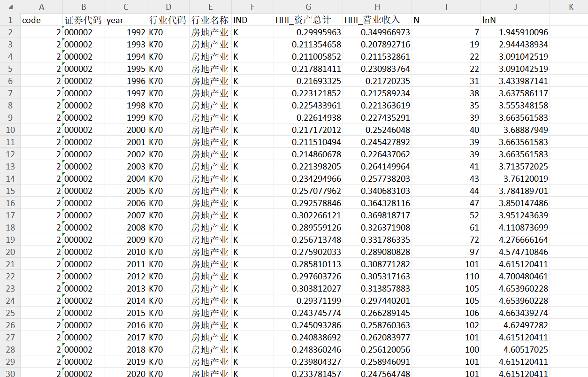Select cell with value 3.68887949

tap(515, 130)
